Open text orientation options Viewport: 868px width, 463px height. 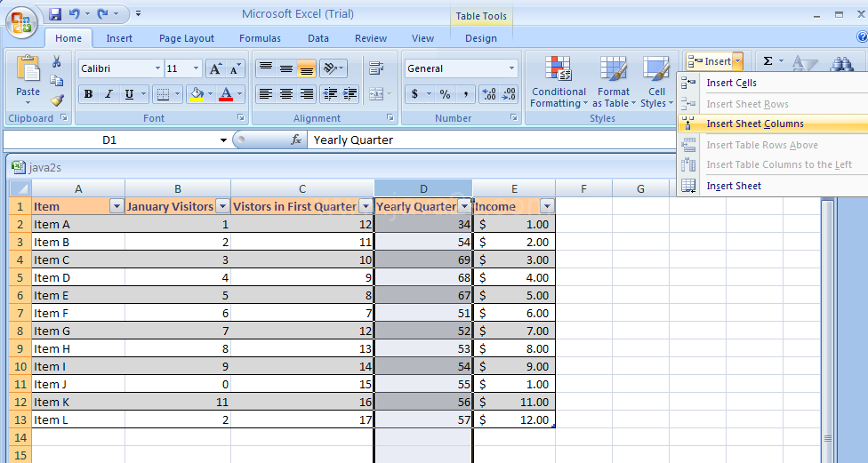tap(334, 68)
